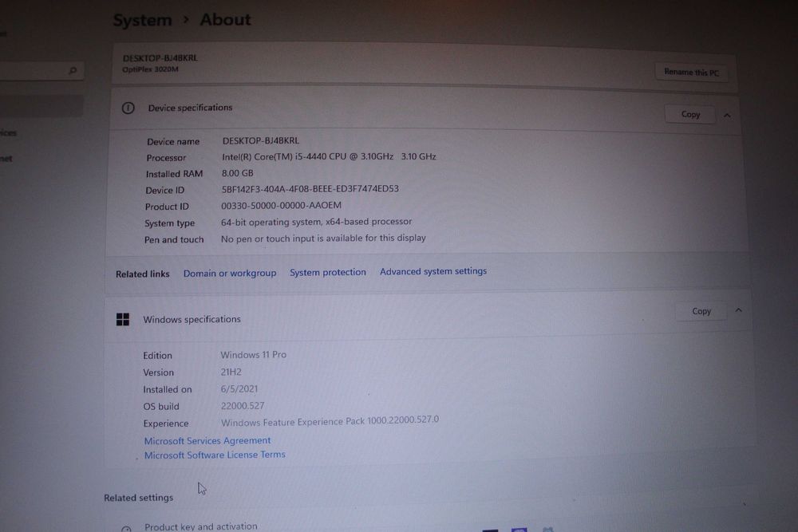
Task: Open Microsoft Services Agreement link
Action: (x=207, y=440)
